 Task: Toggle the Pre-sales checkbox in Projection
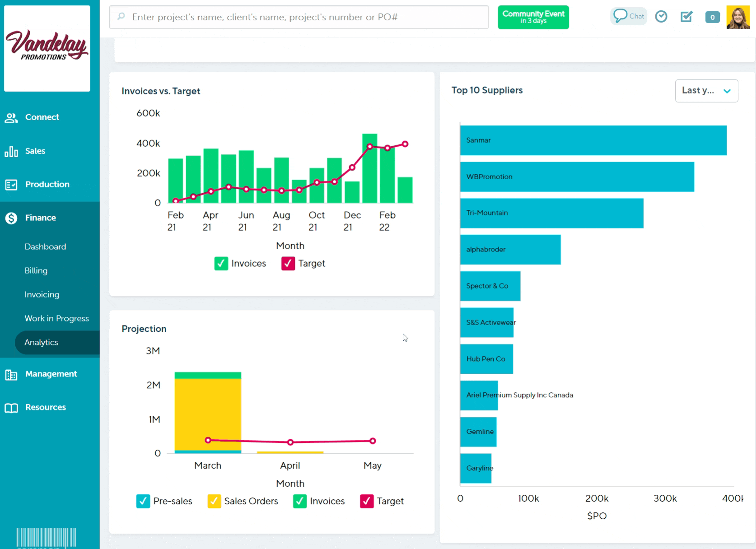coord(143,501)
